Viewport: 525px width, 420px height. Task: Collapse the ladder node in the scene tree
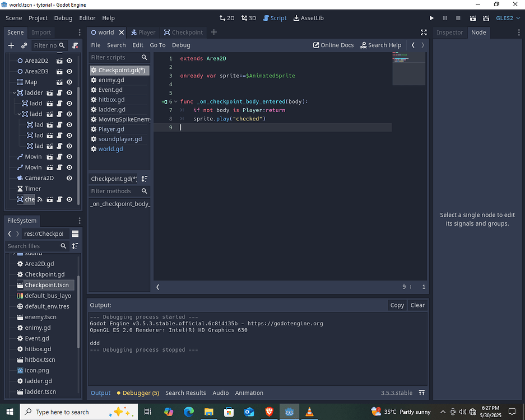pos(13,93)
